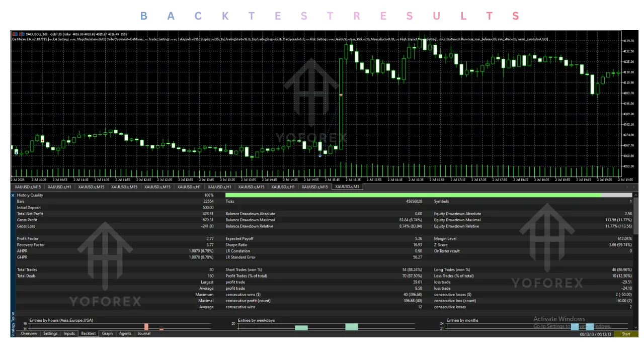
Task: Click the chart tabs scroll-left arrow
Action: click(627, 187)
